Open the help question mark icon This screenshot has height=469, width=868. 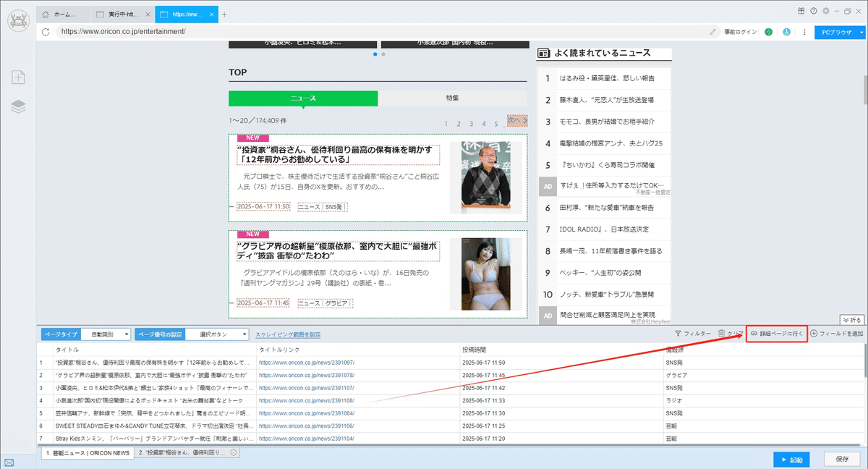click(813, 11)
